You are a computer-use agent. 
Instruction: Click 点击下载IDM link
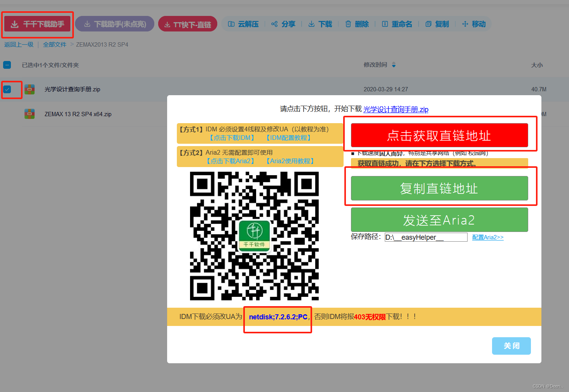coord(232,138)
